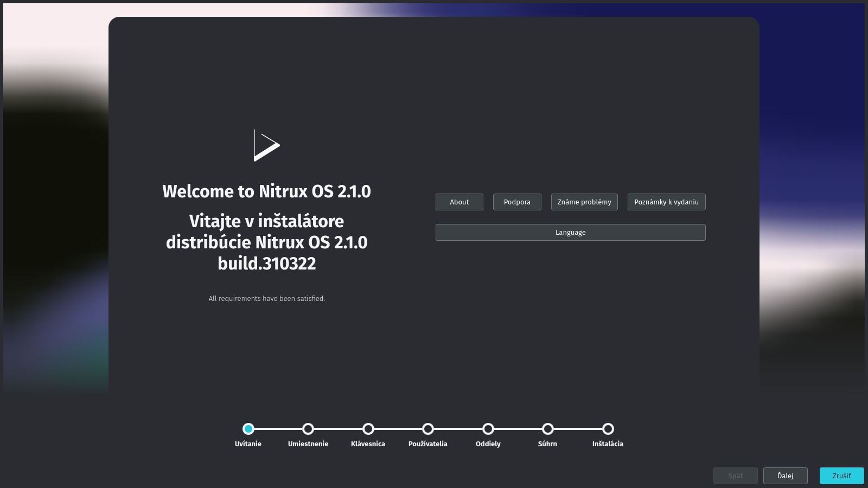The width and height of the screenshot is (868, 488).
Task: Click the Používatelia step label
Action: [428, 444]
